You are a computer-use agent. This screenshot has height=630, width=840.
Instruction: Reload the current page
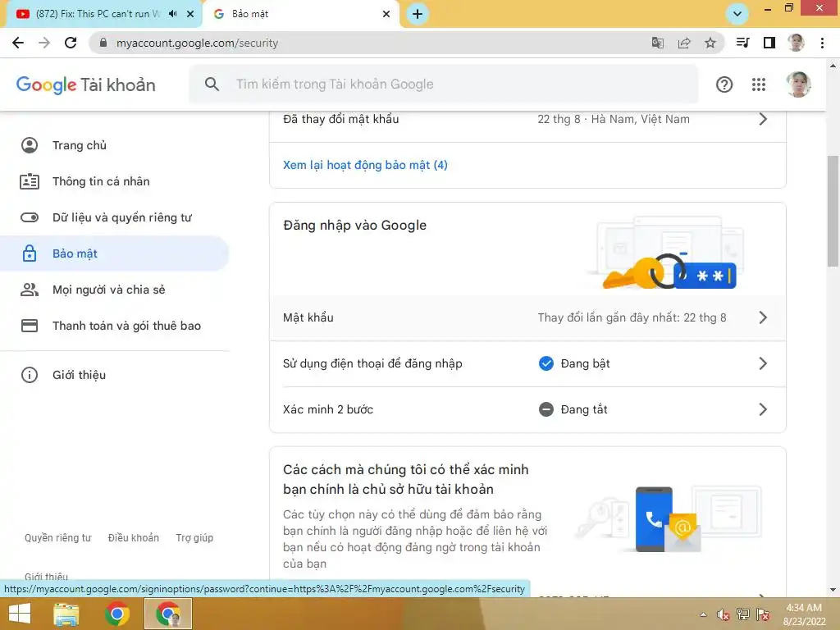(71, 43)
